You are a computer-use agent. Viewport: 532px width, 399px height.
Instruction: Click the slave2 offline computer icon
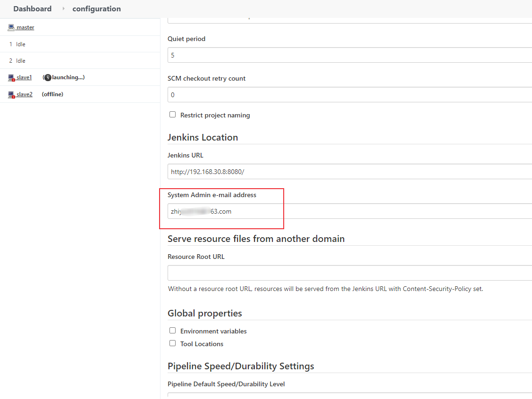(10, 94)
